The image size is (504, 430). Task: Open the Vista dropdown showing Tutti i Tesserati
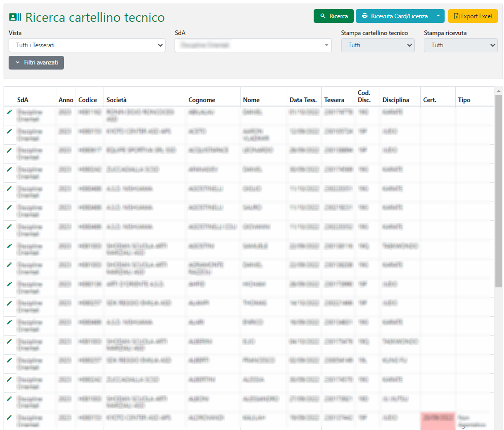pyautogui.click(x=87, y=45)
